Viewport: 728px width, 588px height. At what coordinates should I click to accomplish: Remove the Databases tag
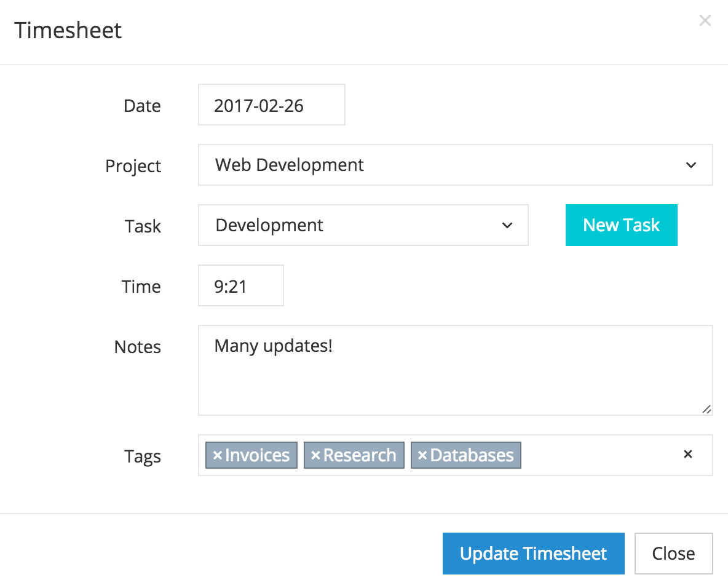click(x=422, y=456)
